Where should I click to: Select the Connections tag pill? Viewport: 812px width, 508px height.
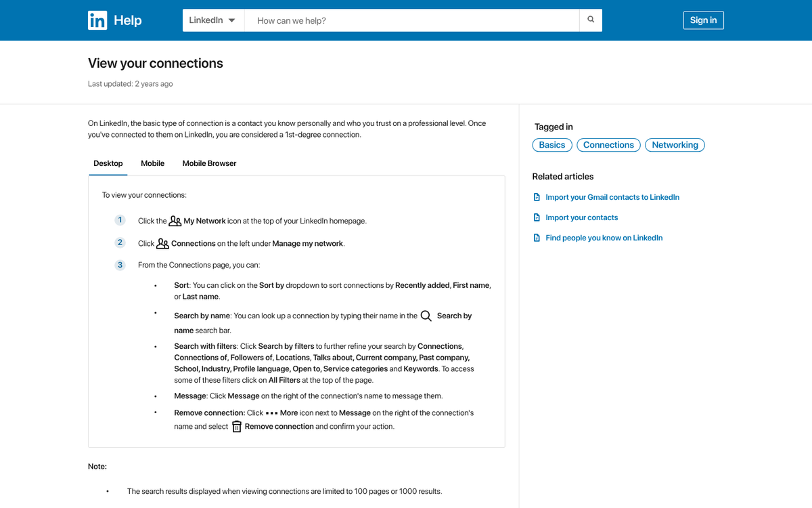(x=608, y=144)
